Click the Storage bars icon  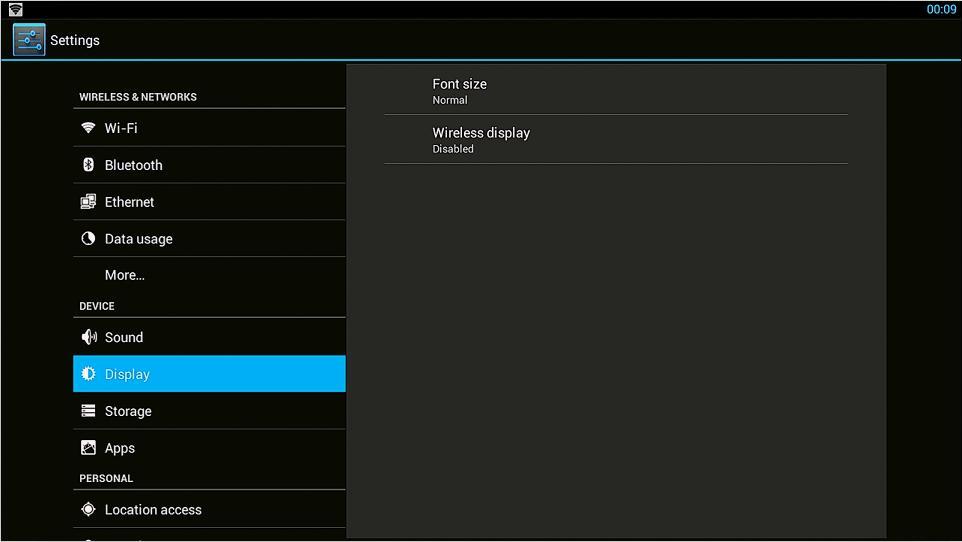(88, 411)
